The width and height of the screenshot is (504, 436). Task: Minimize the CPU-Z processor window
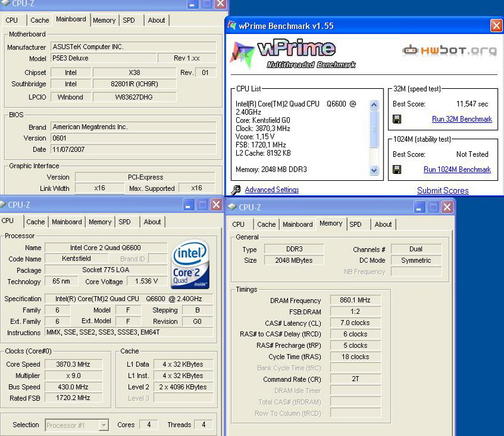click(x=188, y=205)
